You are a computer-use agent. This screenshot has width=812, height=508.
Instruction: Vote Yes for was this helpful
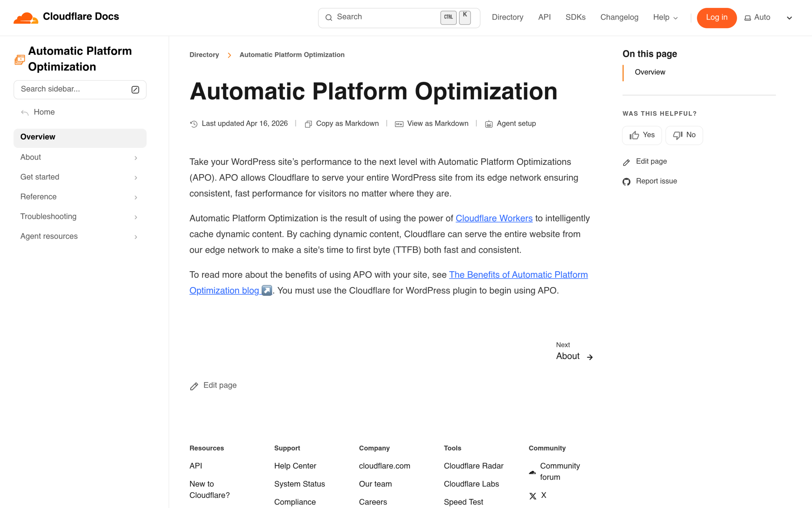click(642, 135)
